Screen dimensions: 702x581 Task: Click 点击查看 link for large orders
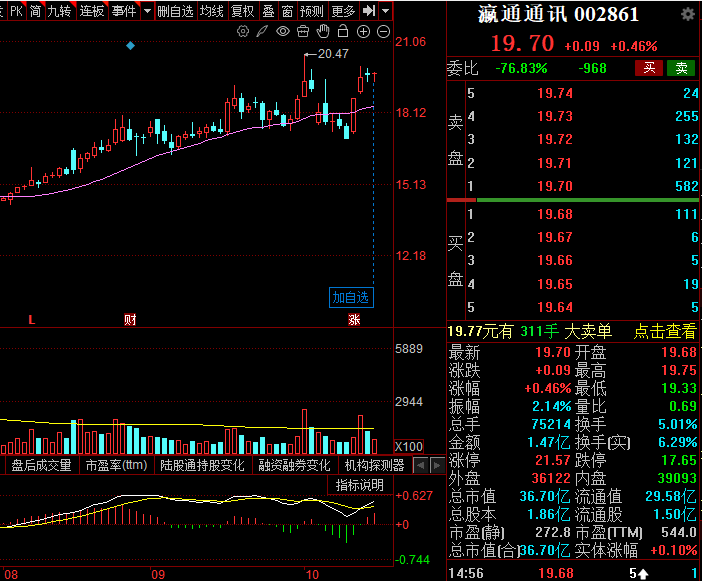pyautogui.click(x=664, y=332)
